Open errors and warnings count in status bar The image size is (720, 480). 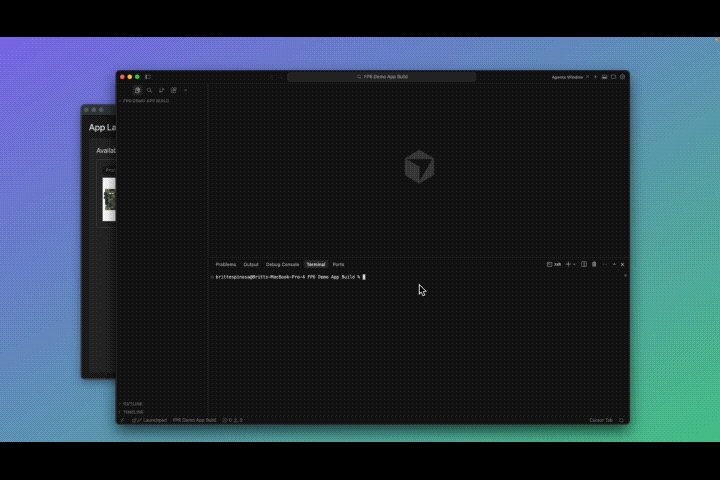point(232,420)
